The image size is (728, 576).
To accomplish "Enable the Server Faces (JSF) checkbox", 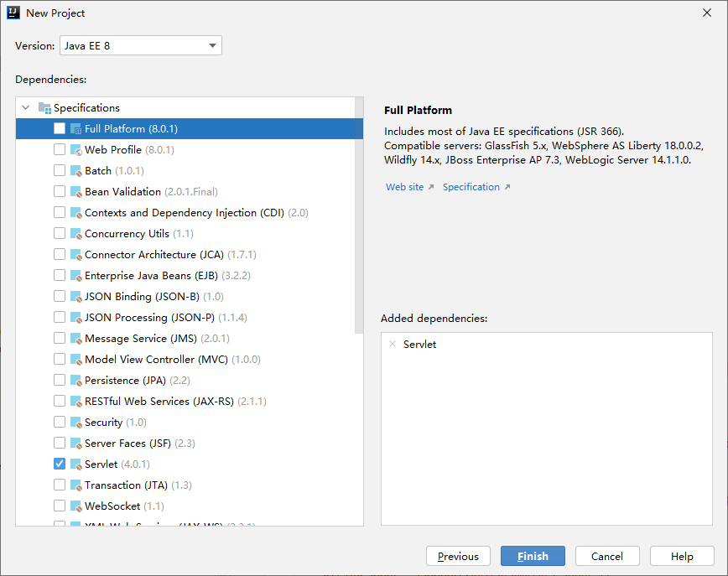I will [x=60, y=444].
